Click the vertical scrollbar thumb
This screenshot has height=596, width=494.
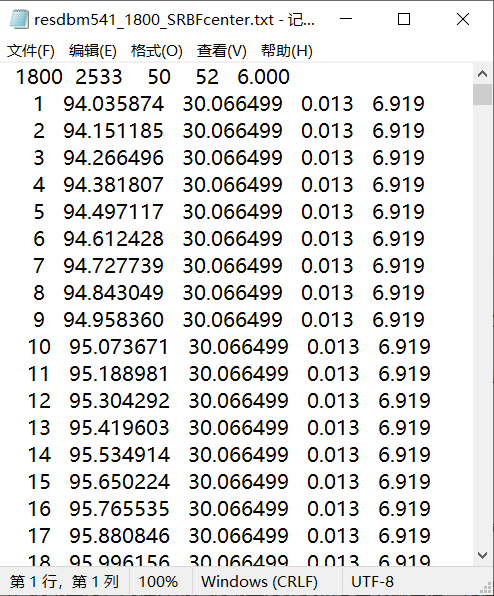482,94
